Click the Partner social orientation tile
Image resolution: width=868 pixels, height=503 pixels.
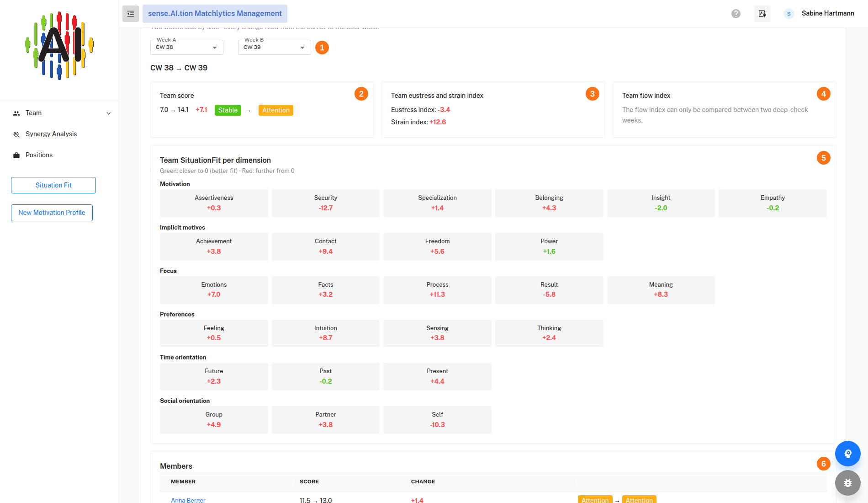326,420
